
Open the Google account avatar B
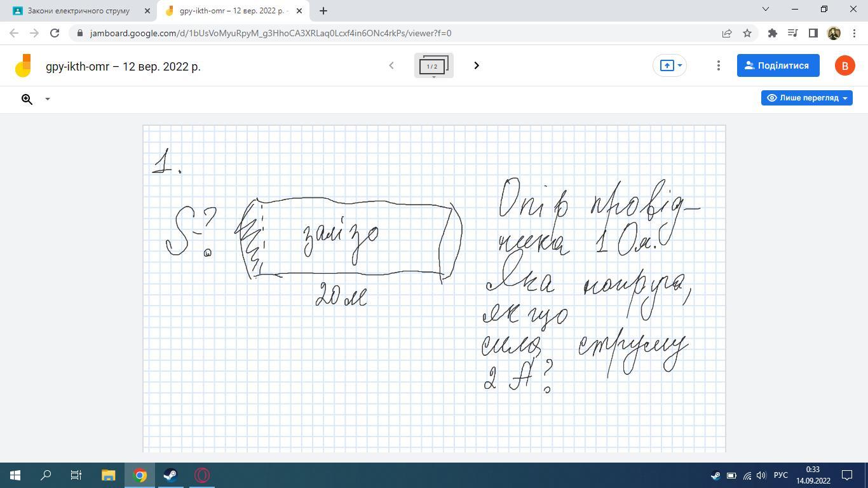point(844,65)
